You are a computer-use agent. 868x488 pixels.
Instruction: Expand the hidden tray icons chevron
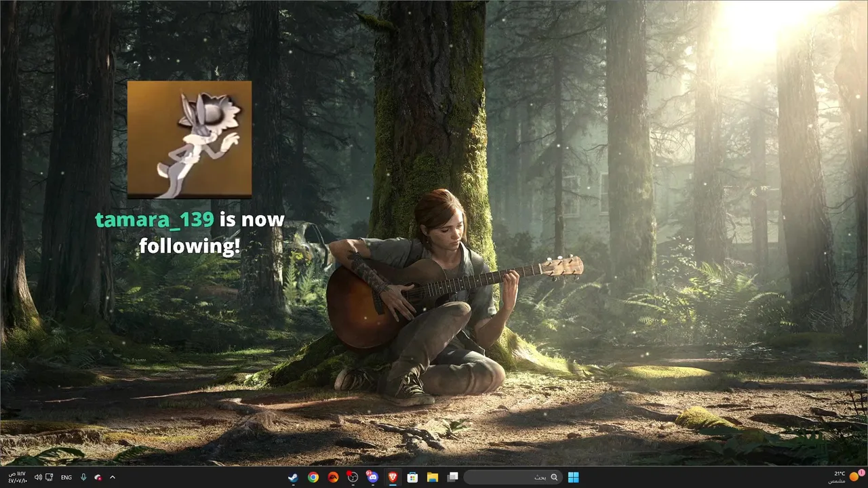pyautogui.click(x=113, y=477)
